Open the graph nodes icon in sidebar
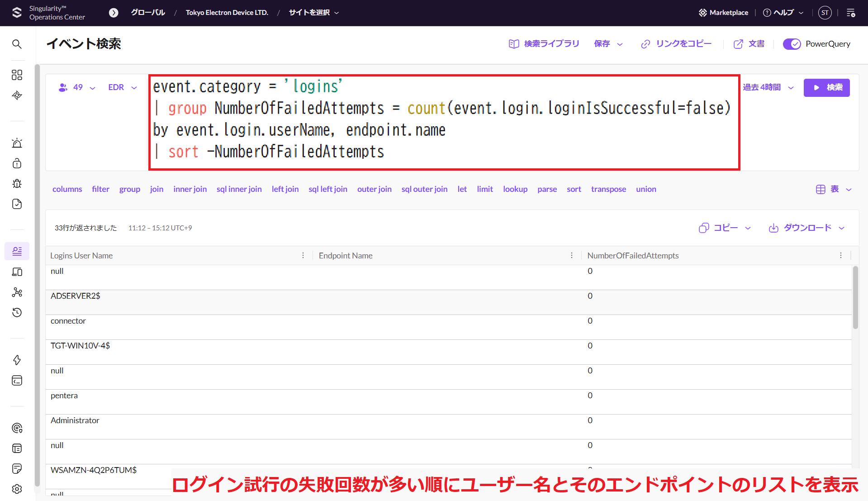The height and width of the screenshot is (501, 868). [x=17, y=292]
